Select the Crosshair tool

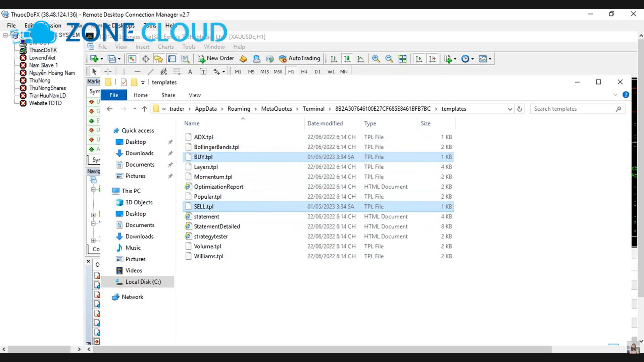pyautogui.click(x=108, y=71)
